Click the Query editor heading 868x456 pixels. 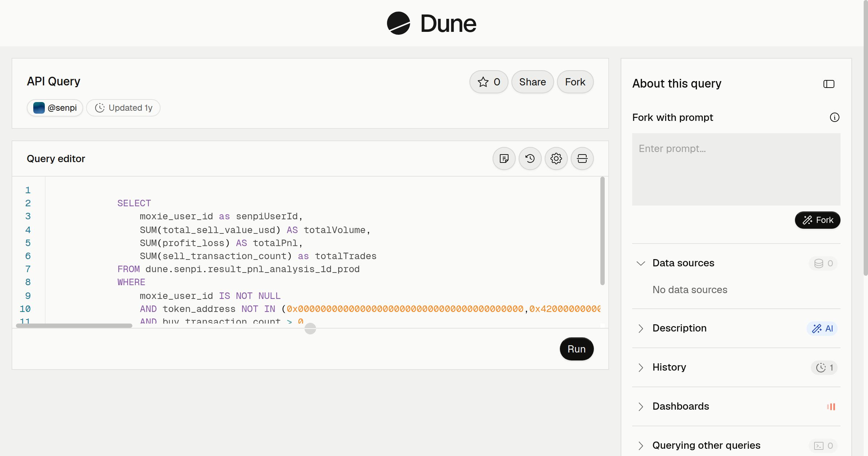pos(56,159)
